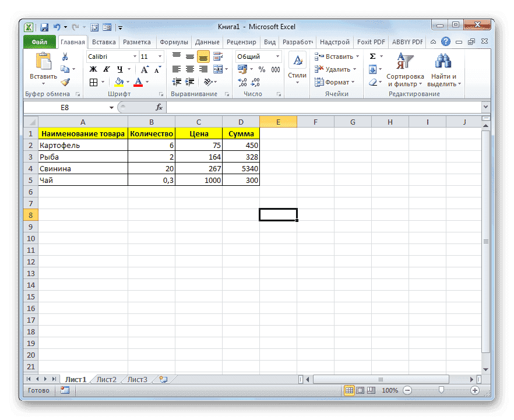Click the AutoSum sigma icon
The width and height of the screenshot is (514, 420).
point(372,55)
